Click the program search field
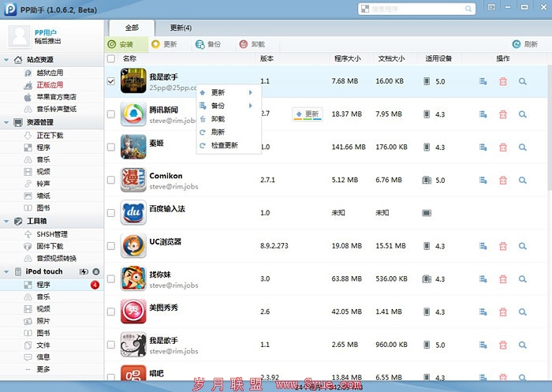The width and height of the screenshot is (552, 392). click(417, 9)
